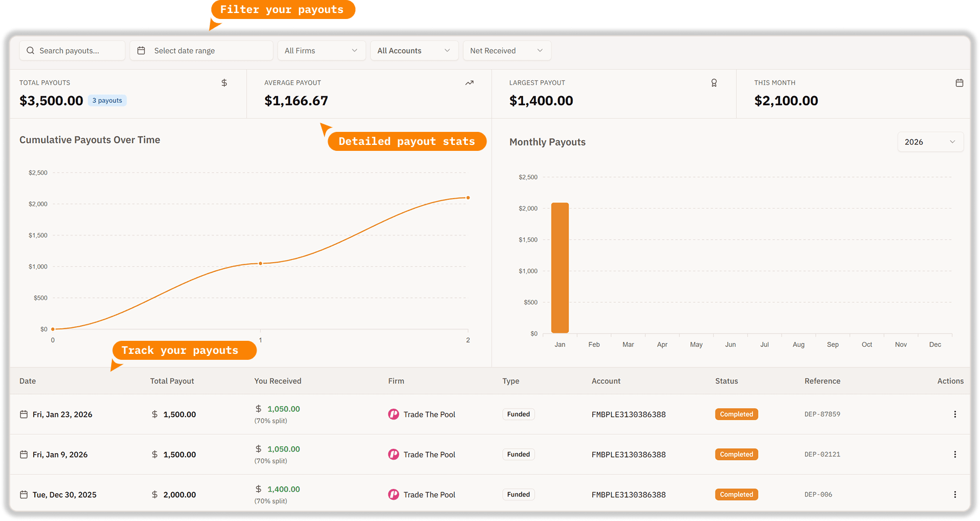Click account FMBPLE3130386388 in Jan 23 row
The height and width of the screenshot is (521, 980).
coord(629,414)
